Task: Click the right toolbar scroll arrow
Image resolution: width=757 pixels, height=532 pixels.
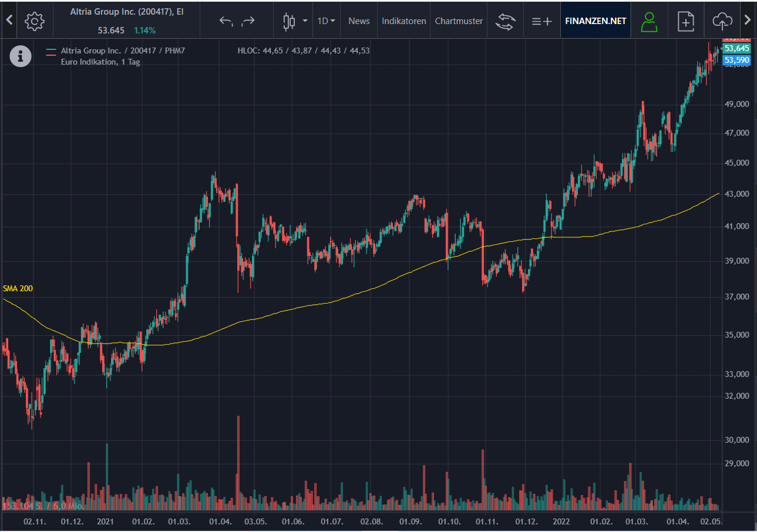Action: click(x=747, y=20)
